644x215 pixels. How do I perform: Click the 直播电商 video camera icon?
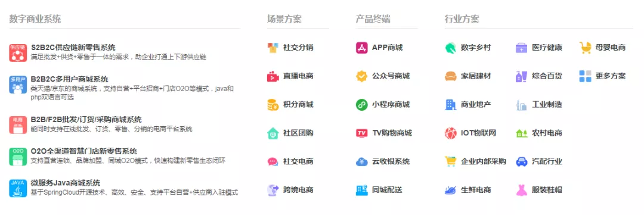[x=273, y=76]
